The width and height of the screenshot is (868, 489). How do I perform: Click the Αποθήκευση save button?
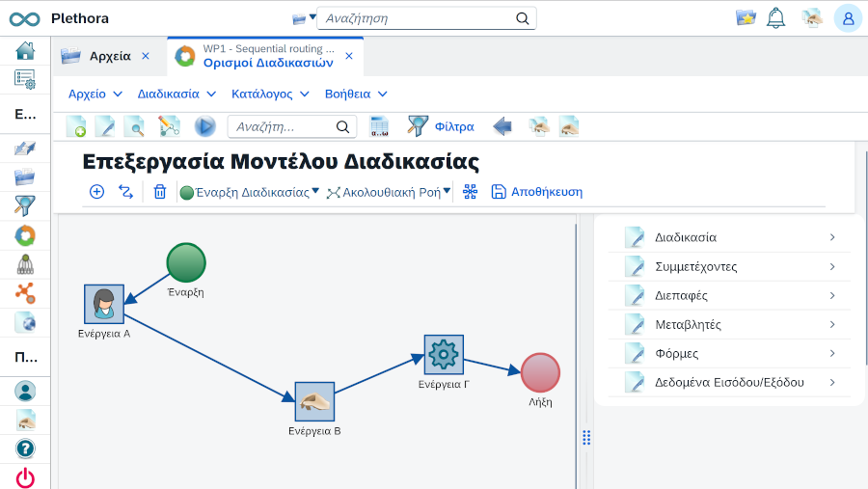(x=537, y=192)
